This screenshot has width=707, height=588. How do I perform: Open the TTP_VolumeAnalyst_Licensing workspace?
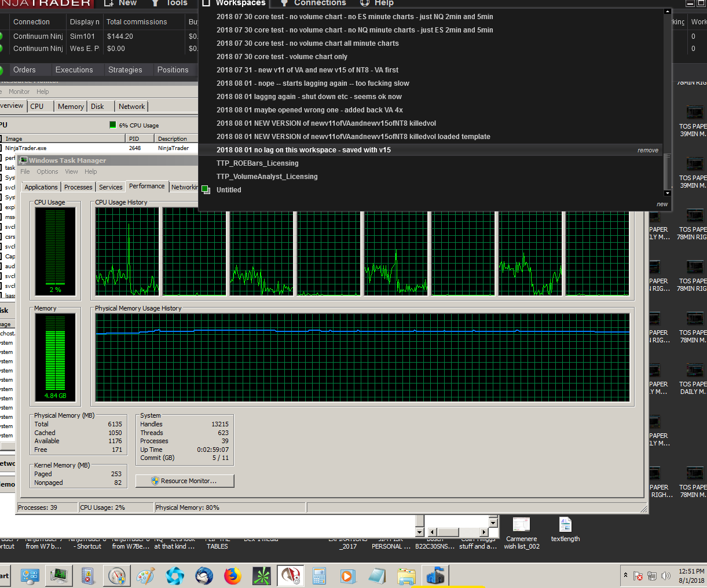pyautogui.click(x=267, y=177)
